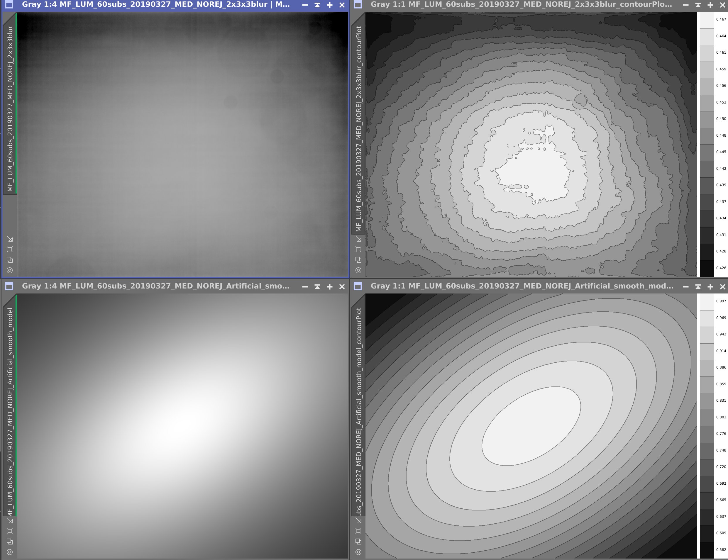This screenshot has height=560, width=728.
Task: Click the overlapping squares icon in 2x3x3blur window
Action: [10, 260]
